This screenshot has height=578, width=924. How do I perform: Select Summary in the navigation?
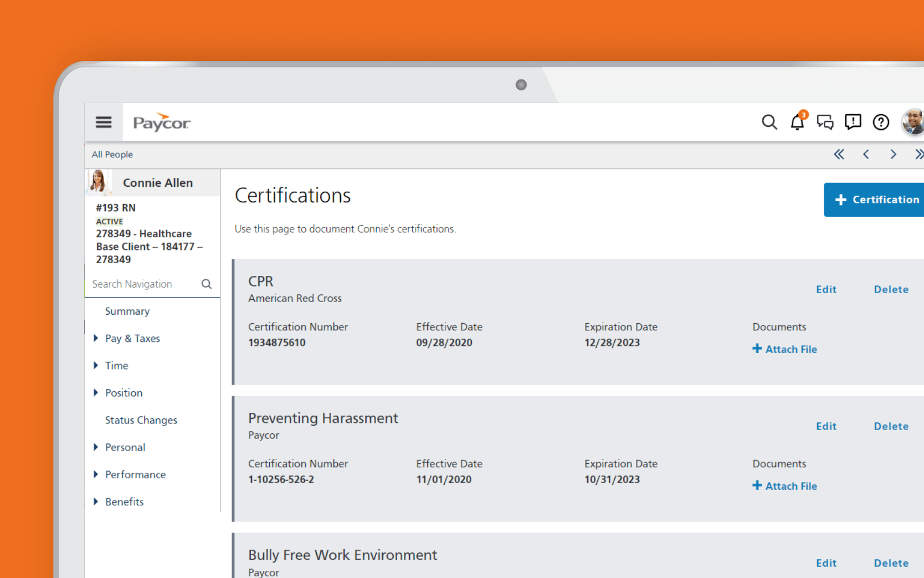pos(127,311)
